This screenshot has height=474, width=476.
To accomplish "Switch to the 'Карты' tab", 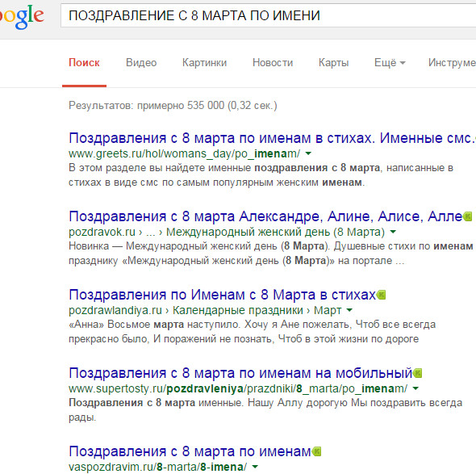I will click(x=334, y=63).
